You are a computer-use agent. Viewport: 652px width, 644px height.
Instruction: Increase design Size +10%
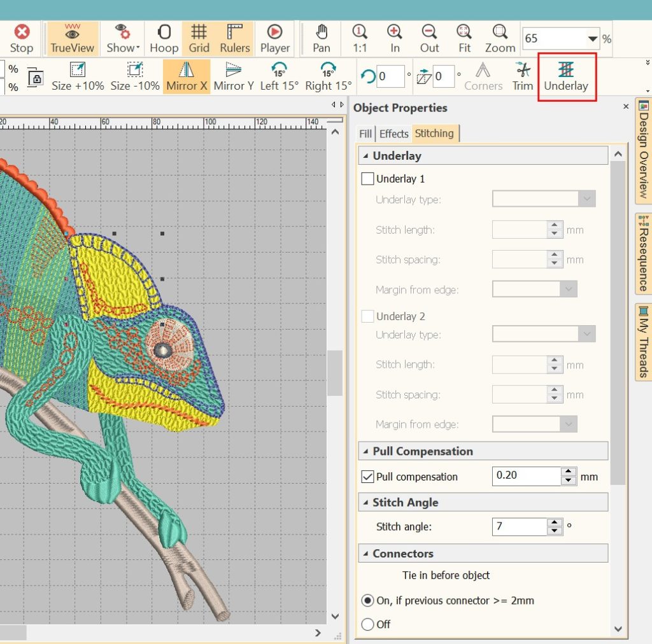point(78,76)
